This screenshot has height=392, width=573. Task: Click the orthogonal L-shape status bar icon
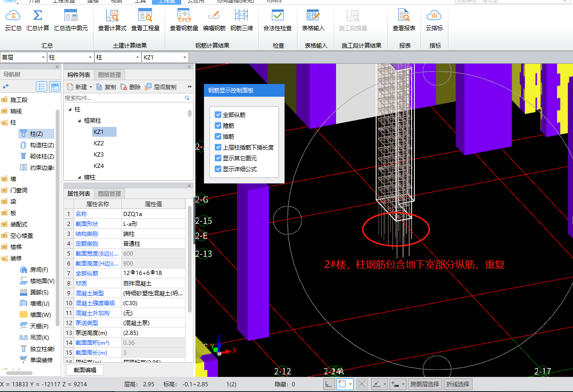coord(329,384)
